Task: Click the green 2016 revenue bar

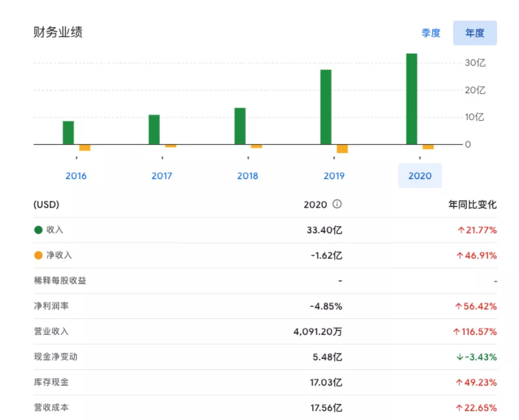Action: pos(68,132)
